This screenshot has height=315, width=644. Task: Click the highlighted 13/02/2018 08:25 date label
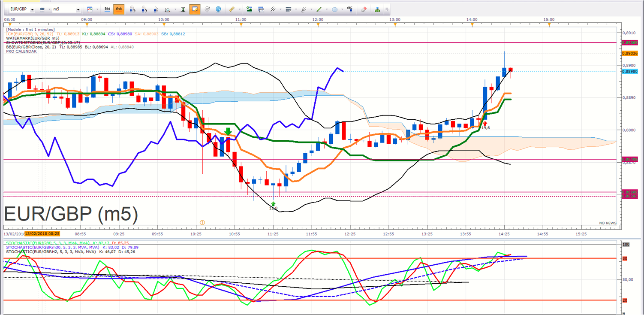click(42, 234)
